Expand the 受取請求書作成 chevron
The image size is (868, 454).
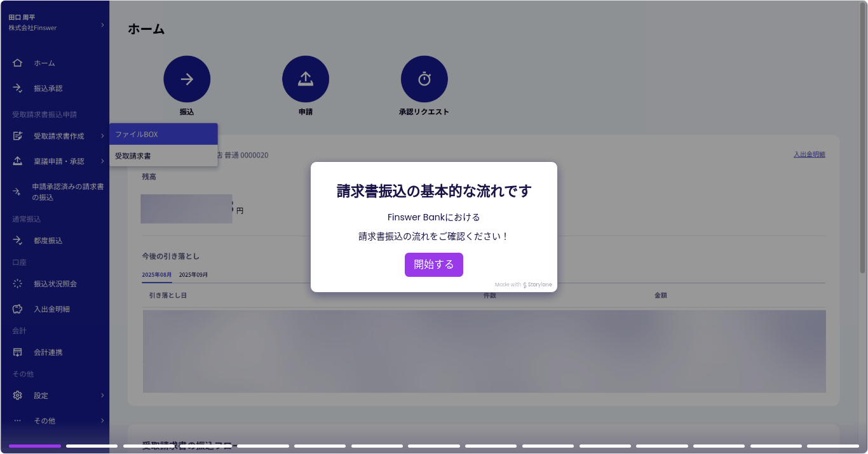(x=102, y=136)
